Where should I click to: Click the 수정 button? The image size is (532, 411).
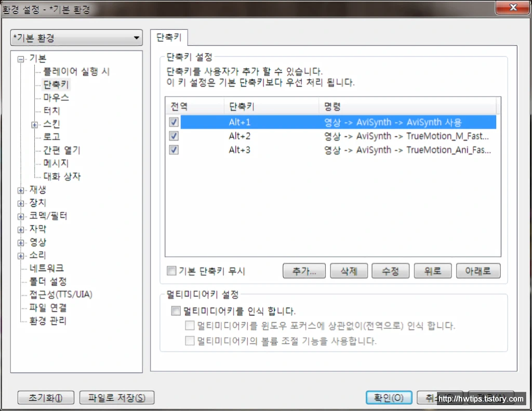(391, 271)
